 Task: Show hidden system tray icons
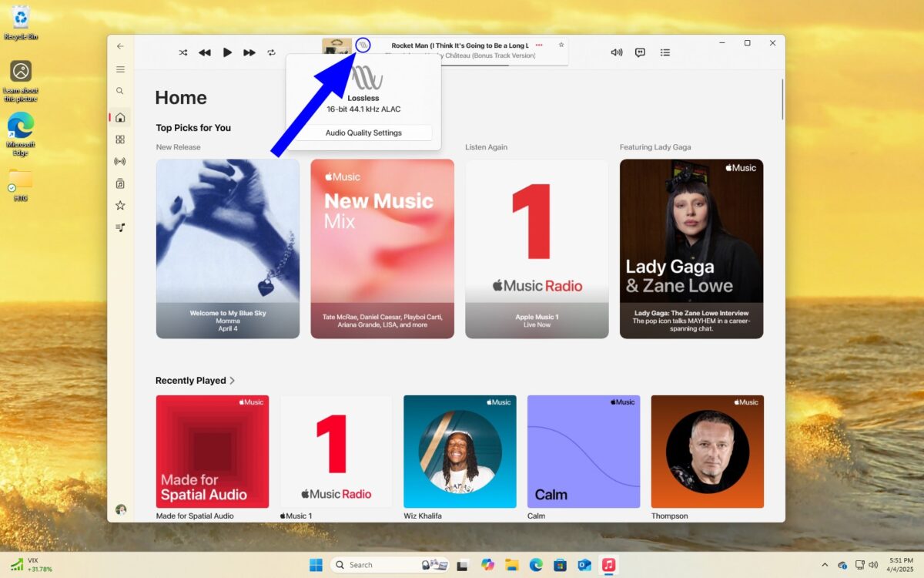(825, 565)
